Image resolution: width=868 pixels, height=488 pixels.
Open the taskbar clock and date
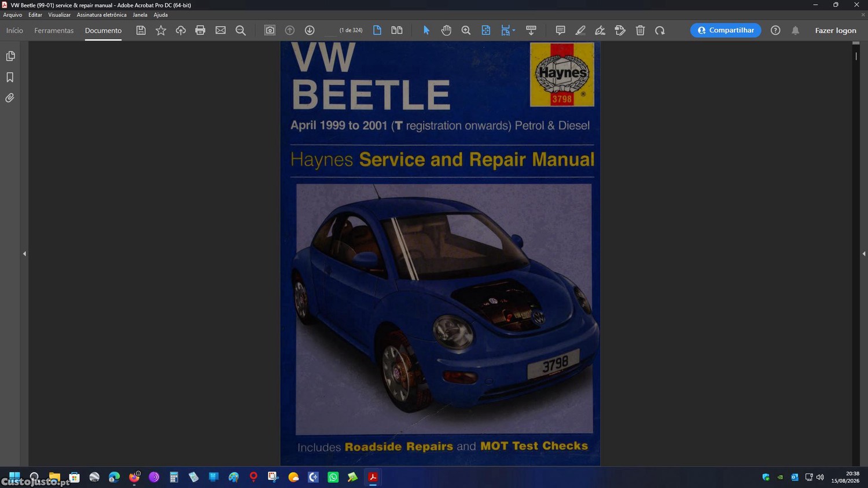pos(845,477)
